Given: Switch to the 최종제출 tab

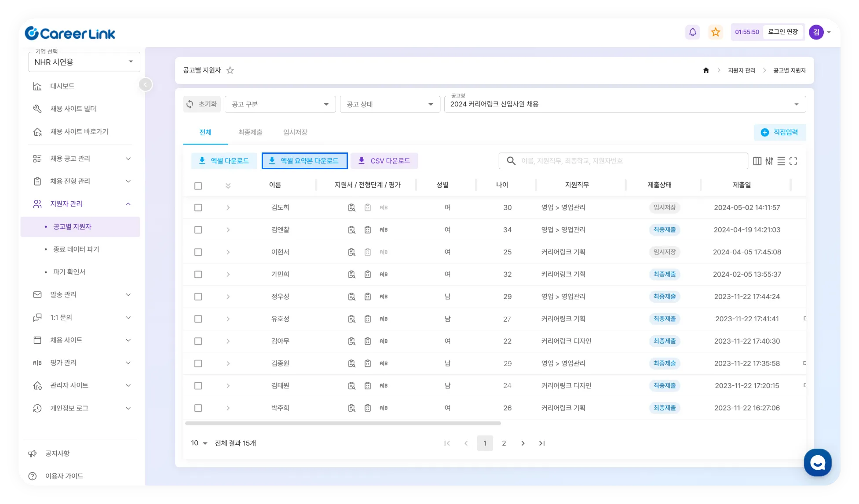Looking at the screenshot, I should [250, 132].
